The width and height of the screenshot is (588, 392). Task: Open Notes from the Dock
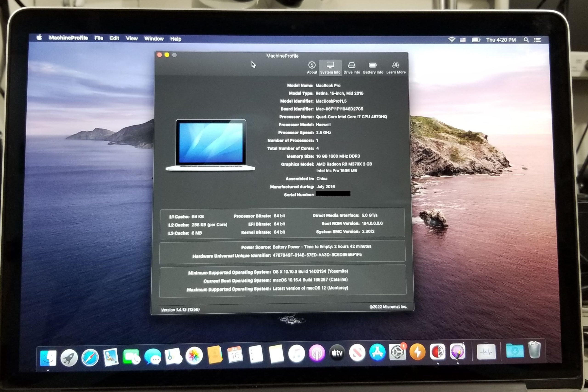pos(276,354)
